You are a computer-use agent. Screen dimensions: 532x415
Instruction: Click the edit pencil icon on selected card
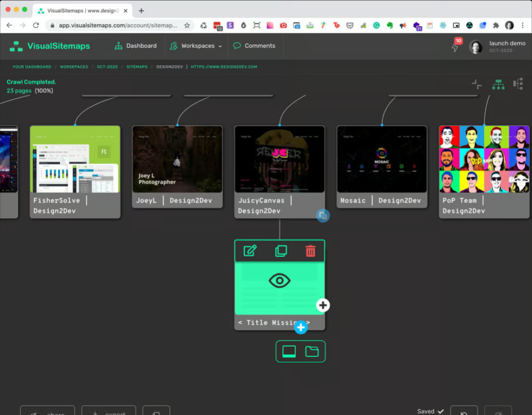(x=250, y=251)
